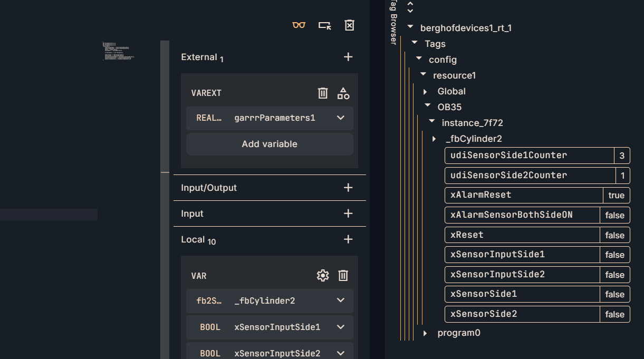Toggle xSensorSide1 false value
The height and width of the screenshot is (359, 644).
(614, 295)
